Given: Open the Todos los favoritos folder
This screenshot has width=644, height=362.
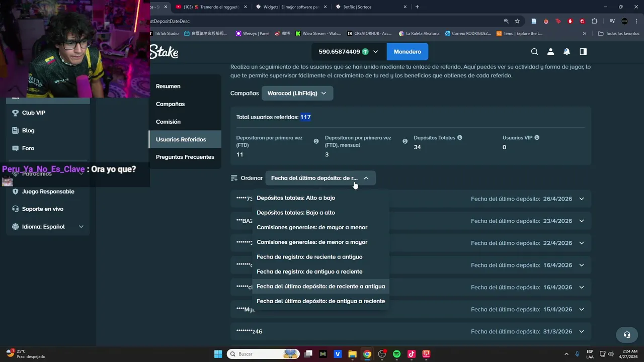Looking at the screenshot, I should pyautogui.click(x=619, y=34).
